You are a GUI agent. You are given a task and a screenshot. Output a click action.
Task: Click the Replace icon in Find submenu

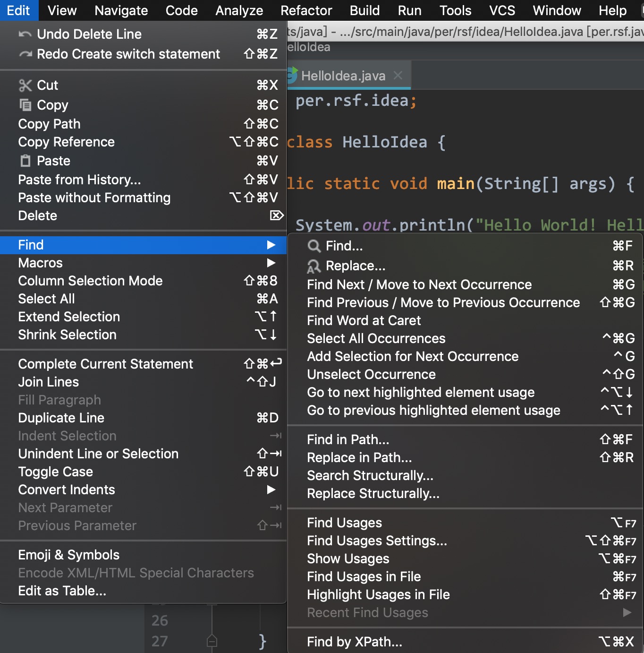pos(314,266)
